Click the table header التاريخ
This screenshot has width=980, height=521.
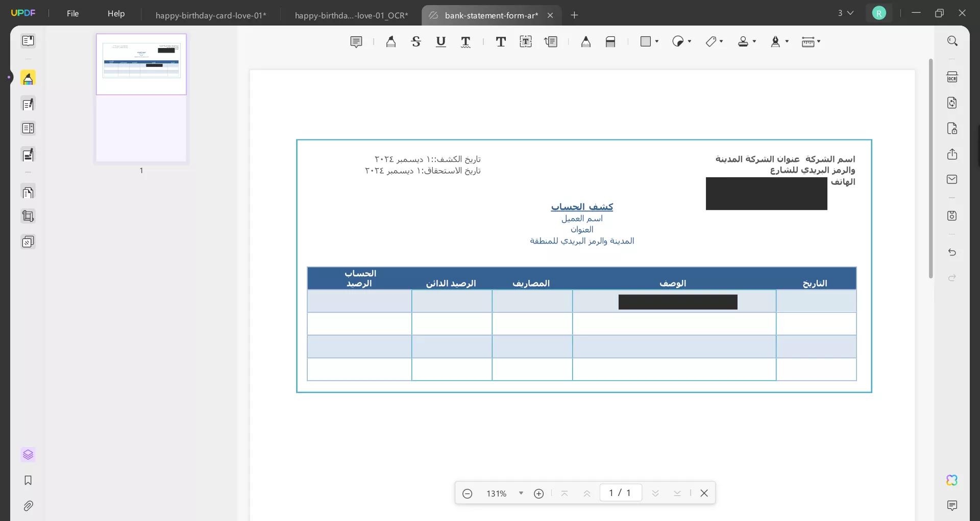coord(815,283)
